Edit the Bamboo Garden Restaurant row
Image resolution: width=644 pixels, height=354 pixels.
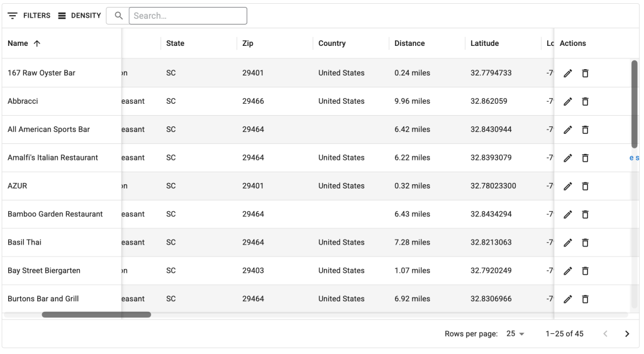point(568,214)
